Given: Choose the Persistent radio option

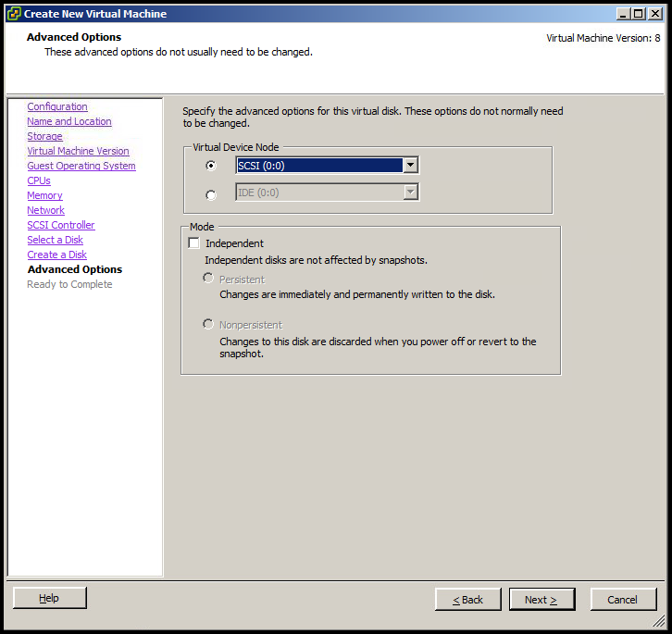Looking at the screenshot, I should pyautogui.click(x=208, y=279).
